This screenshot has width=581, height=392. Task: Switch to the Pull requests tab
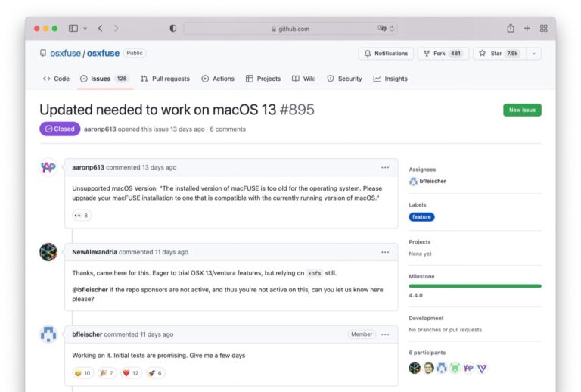[165, 79]
